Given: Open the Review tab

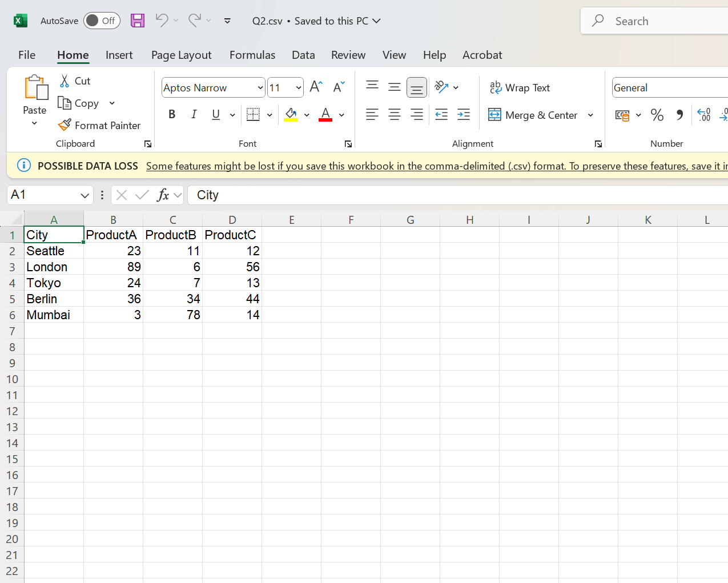Looking at the screenshot, I should tap(348, 55).
